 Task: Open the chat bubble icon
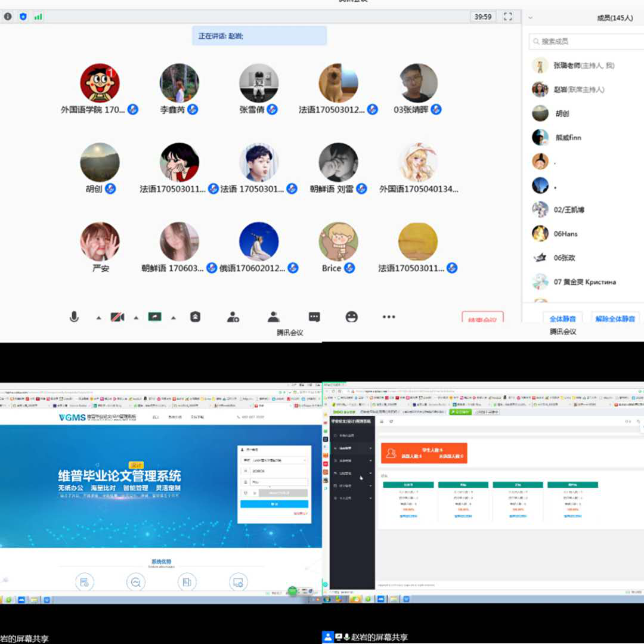(x=314, y=317)
